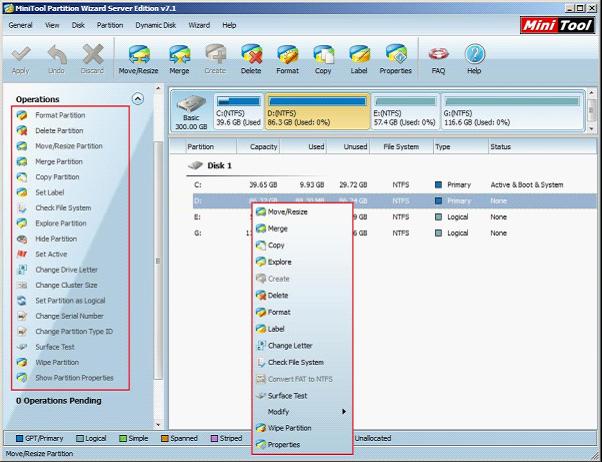Choose Check File System in context menu
The height and width of the screenshot is (462, 602).
click(x=303, y=363)
